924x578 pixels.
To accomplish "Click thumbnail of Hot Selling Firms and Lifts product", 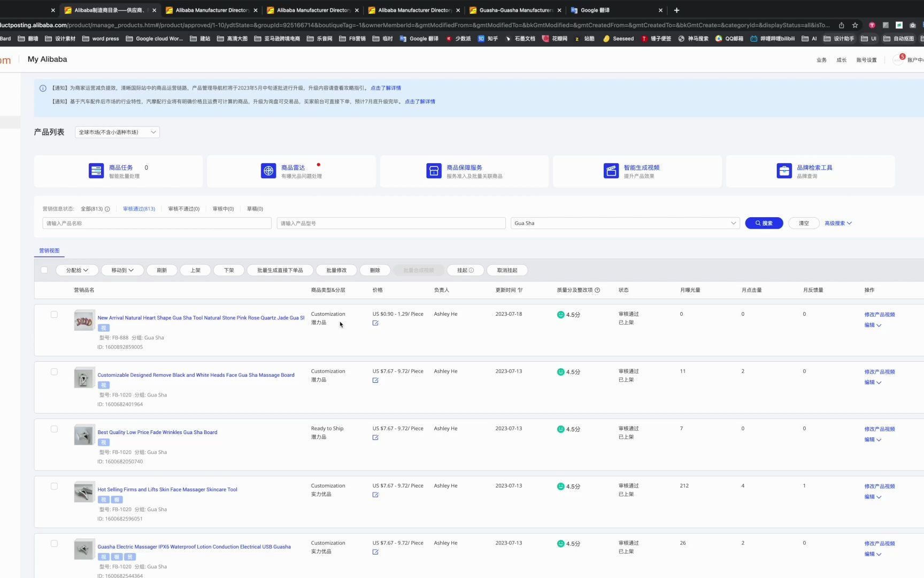I will click(x=84, y=492).
